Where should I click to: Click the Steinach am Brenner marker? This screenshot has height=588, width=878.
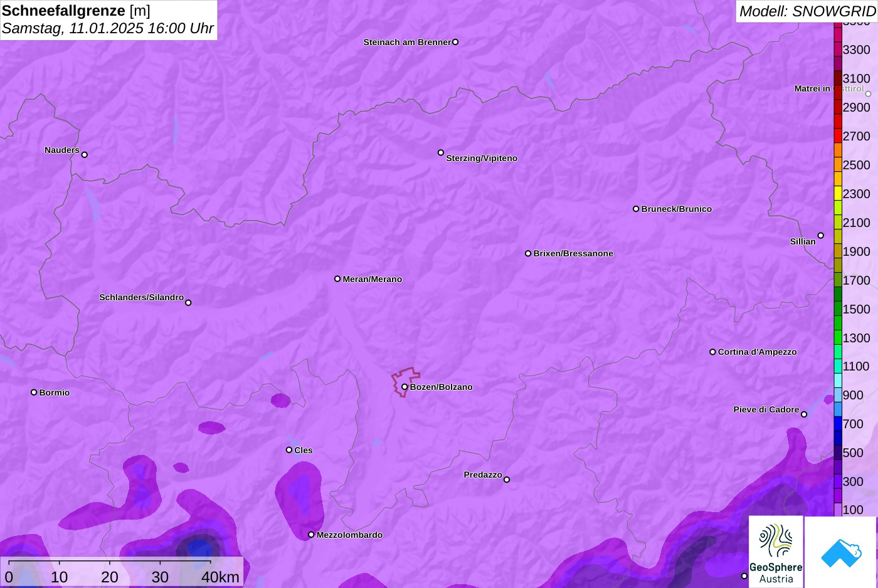pyautogui.click(x=455, y=42)
